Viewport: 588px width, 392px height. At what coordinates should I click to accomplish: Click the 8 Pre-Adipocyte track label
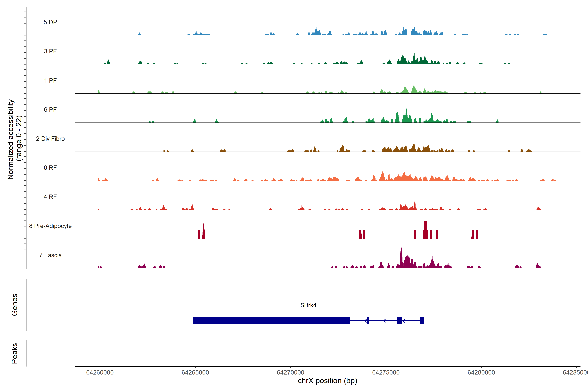tap(50, 226)
